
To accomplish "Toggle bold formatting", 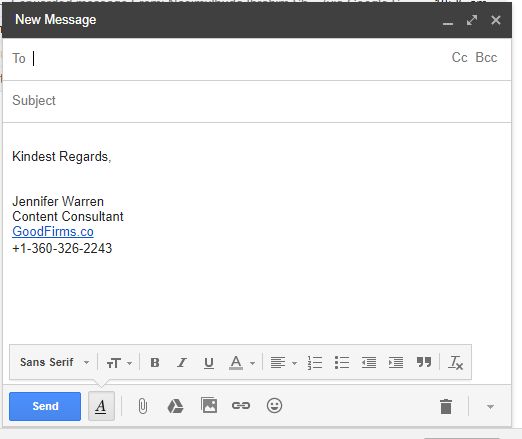I will pos(155,362).
